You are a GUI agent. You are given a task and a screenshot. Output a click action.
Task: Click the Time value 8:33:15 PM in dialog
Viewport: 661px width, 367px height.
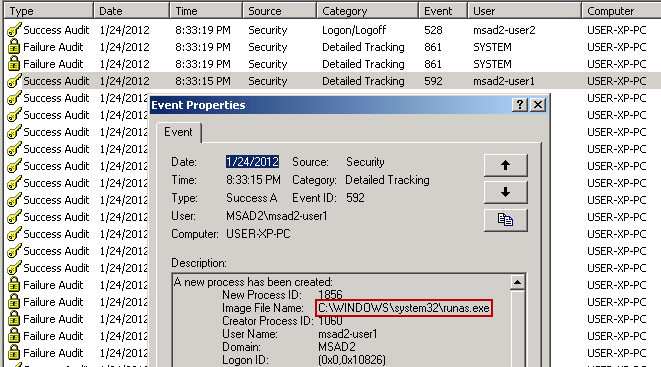pos(253,180)
